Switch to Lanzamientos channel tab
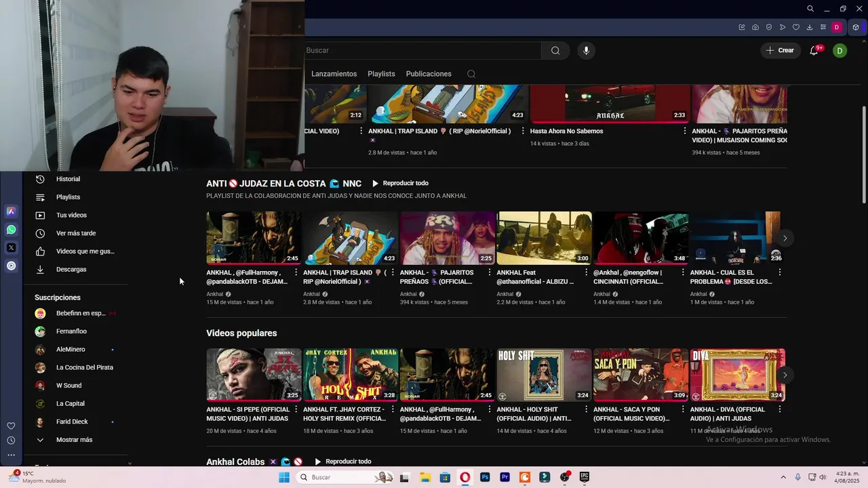 [x=334, y=74]
